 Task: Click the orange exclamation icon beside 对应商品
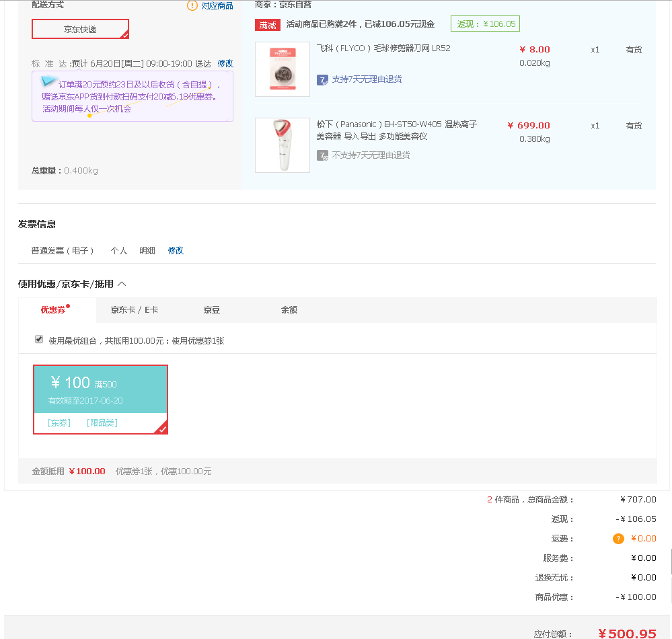192,5
